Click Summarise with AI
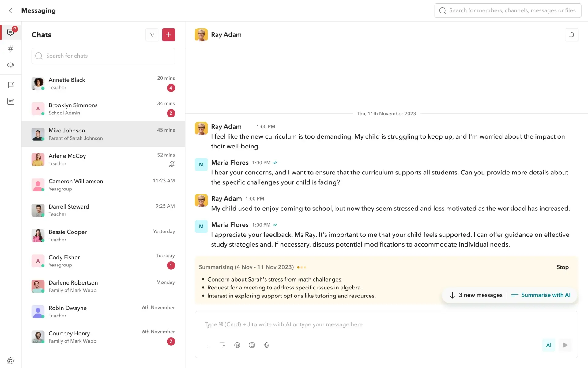Image resolution: width=588 pixels, height=368 pixels. [x=541, y=295]
